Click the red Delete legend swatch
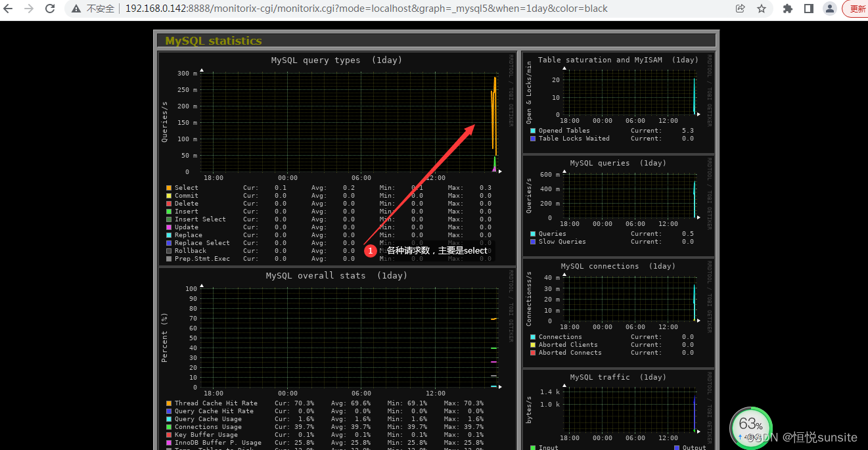 click(169, 204)
